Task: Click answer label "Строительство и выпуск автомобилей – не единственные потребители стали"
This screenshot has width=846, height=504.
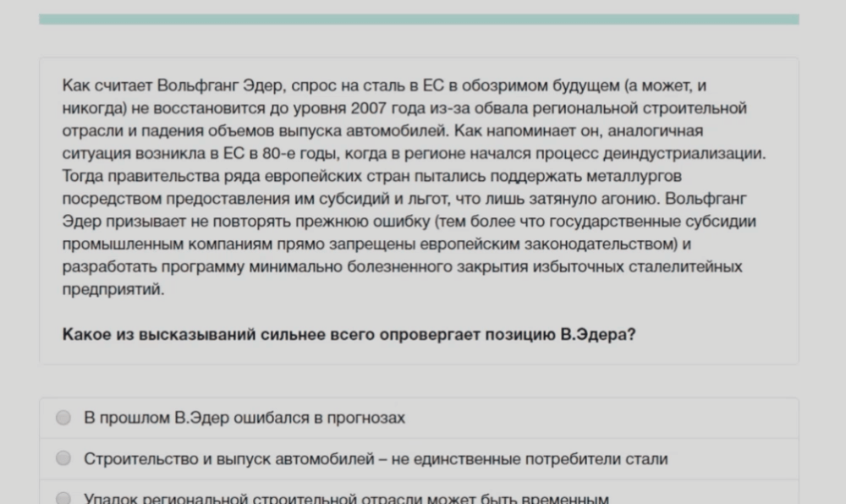Action: coord(375,459)
